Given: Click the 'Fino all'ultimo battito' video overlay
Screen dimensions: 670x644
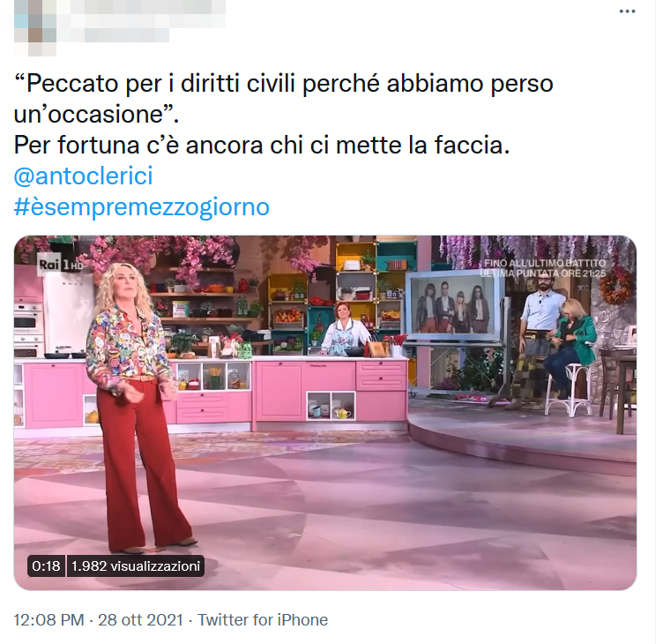Looking at the screenshot, I should [x=543, y=268].
